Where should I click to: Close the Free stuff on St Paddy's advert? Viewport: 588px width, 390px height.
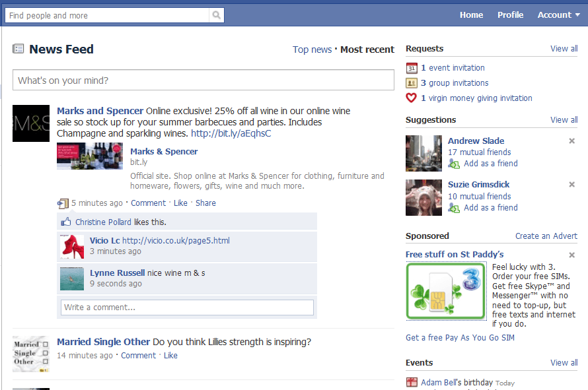pyautogui.click(x=572, y=255)
